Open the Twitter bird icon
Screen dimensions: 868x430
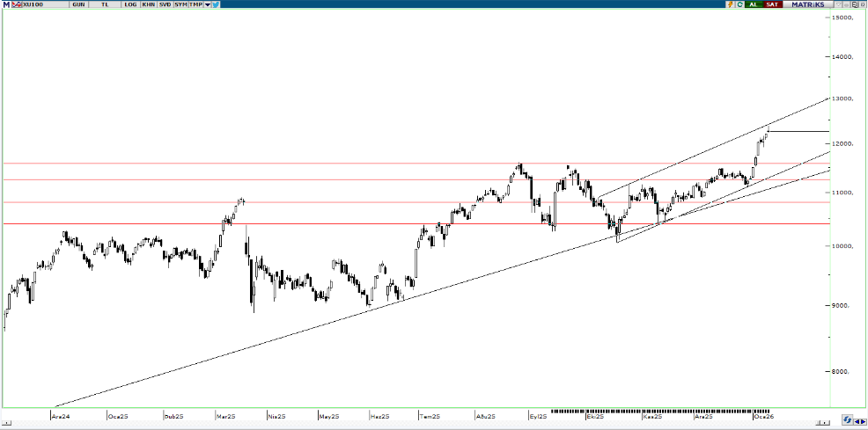coord(217,4)
